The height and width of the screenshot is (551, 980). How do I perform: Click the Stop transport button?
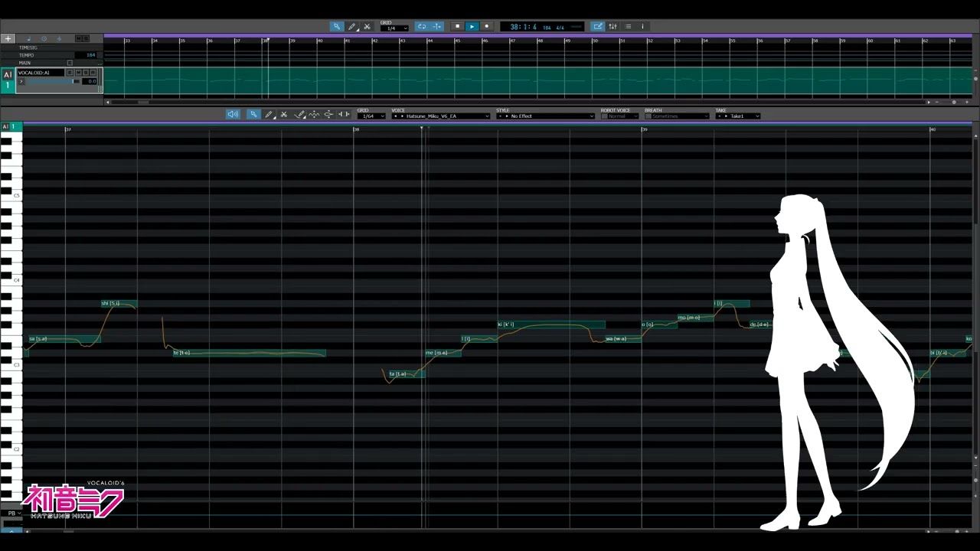coord(457,26)
